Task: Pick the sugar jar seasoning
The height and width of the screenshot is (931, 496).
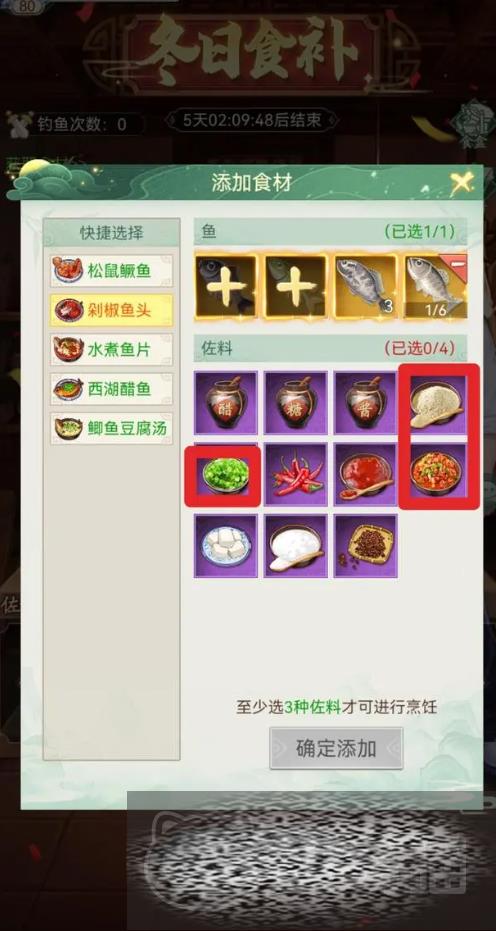Action: pos(295,403)
